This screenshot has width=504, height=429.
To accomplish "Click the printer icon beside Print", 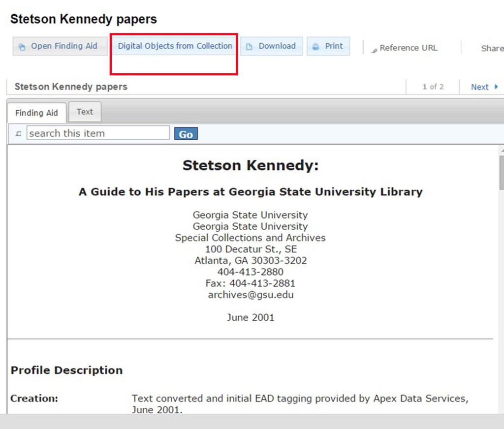I will pyautogui.click(x=315, y=47).
